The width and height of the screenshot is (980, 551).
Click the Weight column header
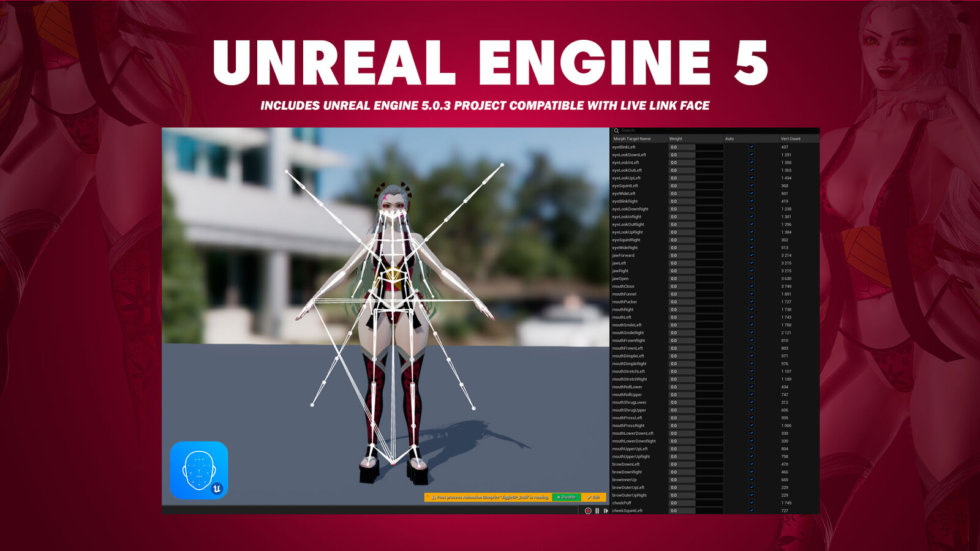[676, 138]
